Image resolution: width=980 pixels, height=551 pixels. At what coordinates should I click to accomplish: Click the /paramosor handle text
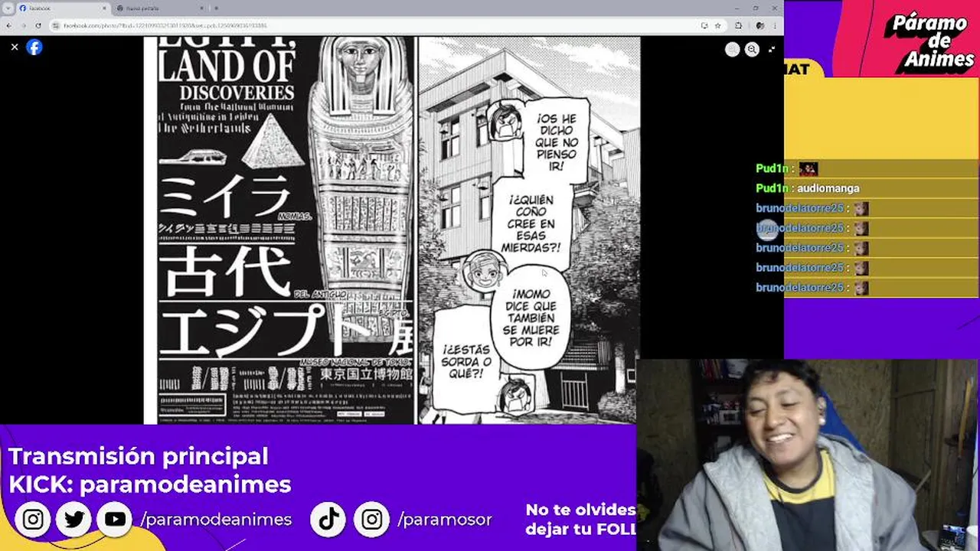445,520
